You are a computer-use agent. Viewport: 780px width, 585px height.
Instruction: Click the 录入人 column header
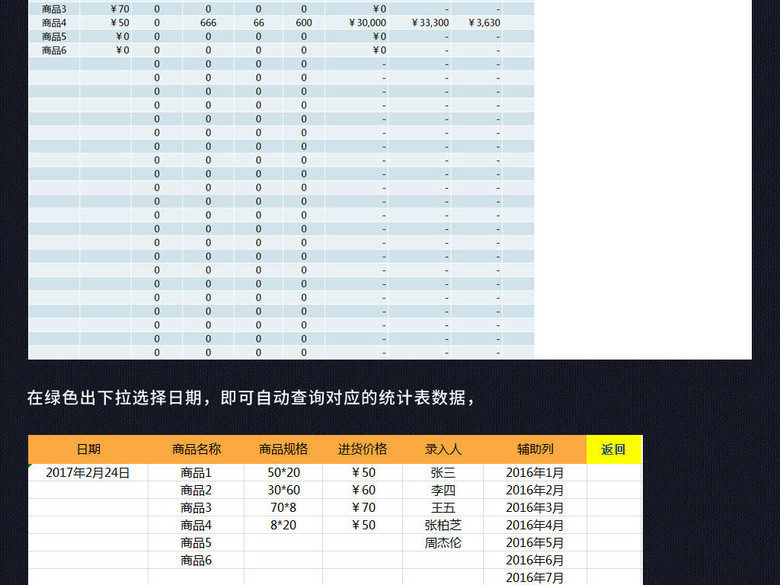443,450
